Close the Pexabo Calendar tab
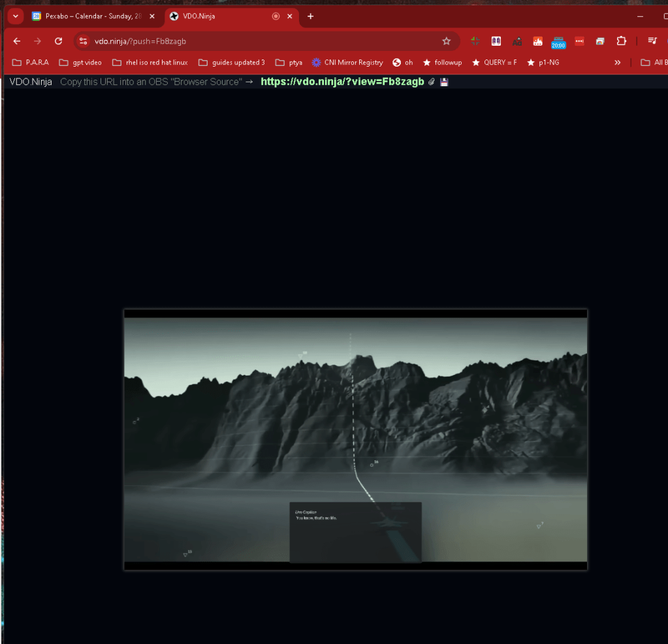 [x=152, y=16]
